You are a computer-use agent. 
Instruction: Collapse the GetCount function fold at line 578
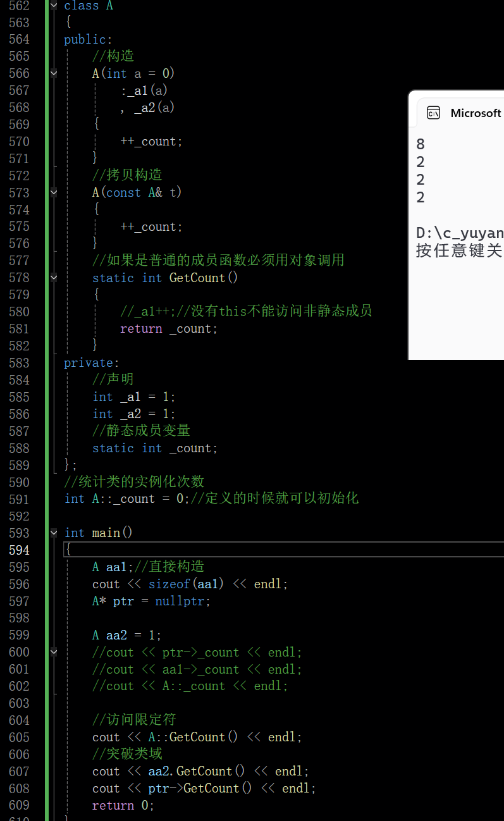coord(54,277)
